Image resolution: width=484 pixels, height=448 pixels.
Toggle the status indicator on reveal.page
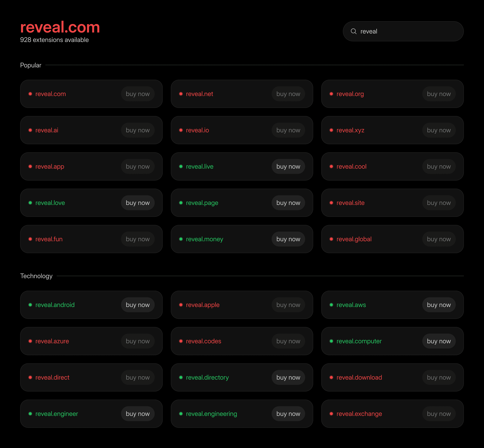pyautogui.click(x=181, y=203)
